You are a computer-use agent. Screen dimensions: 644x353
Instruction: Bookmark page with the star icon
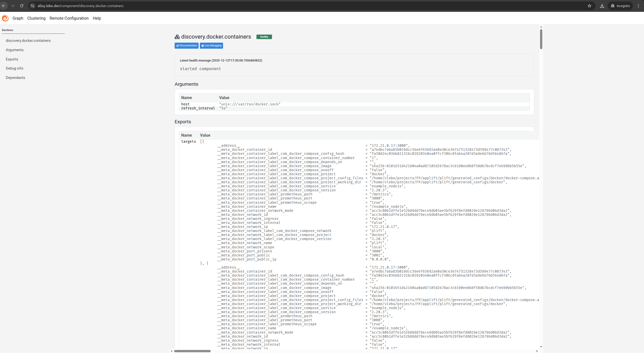click(589, 6)
